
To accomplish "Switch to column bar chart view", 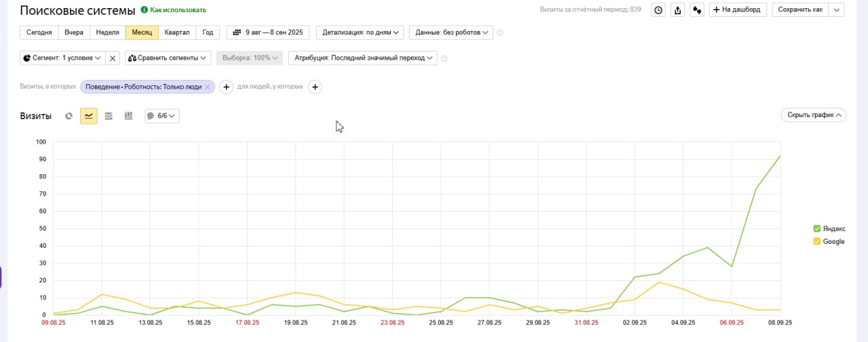I will (x=128, y=116).
